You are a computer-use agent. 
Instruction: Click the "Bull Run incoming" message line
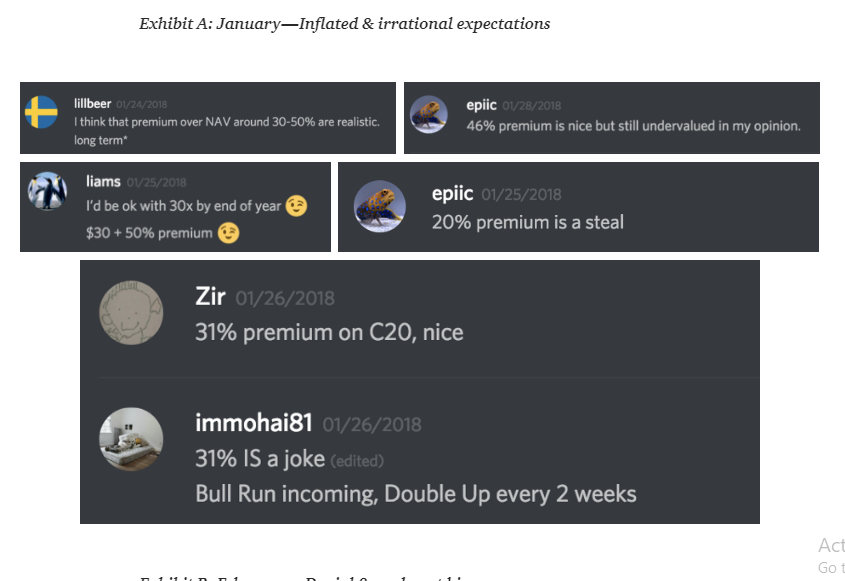415,493
